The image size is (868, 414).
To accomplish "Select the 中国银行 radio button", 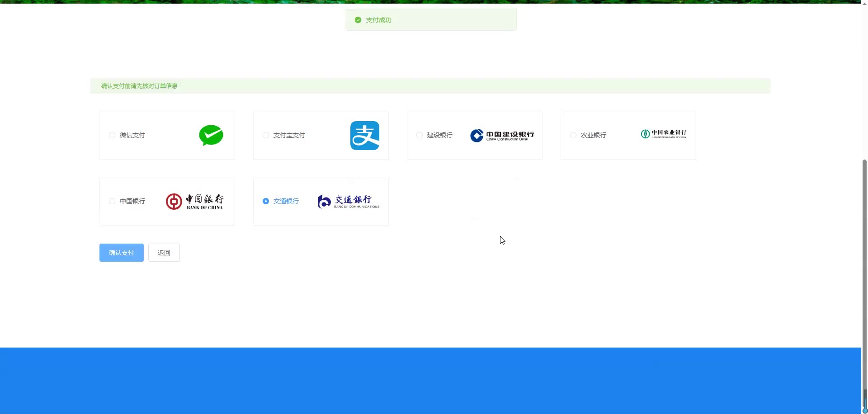I will pyautogui.click(x=112, y=201).
